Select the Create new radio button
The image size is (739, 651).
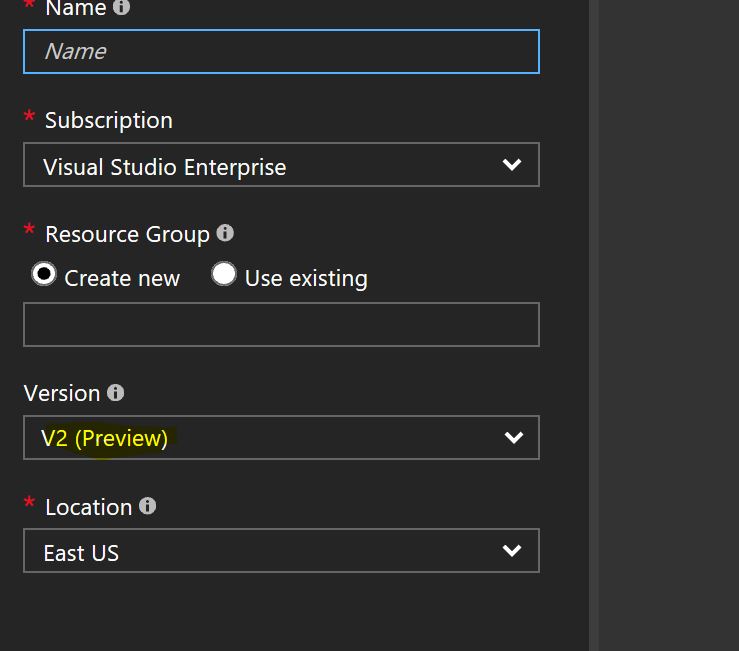[x=44, y=274]
